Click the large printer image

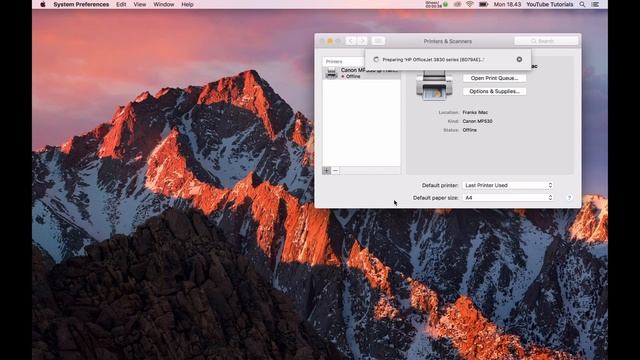[x=434, y=85]
